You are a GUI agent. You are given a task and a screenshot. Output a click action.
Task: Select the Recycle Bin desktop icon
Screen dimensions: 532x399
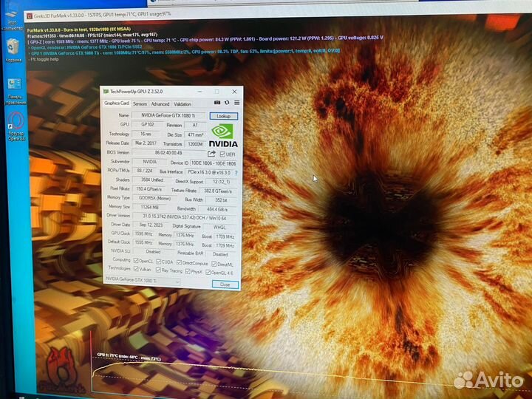pos(13,47)
